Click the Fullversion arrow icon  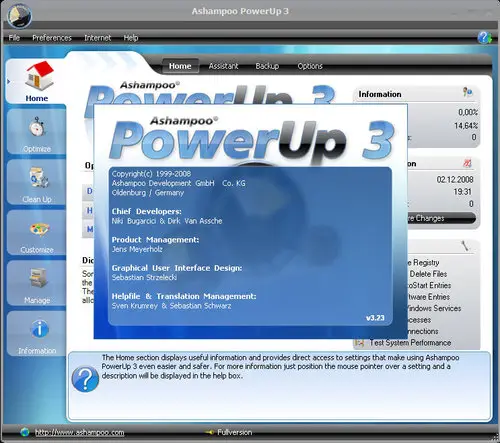click(x=210, y=432)
